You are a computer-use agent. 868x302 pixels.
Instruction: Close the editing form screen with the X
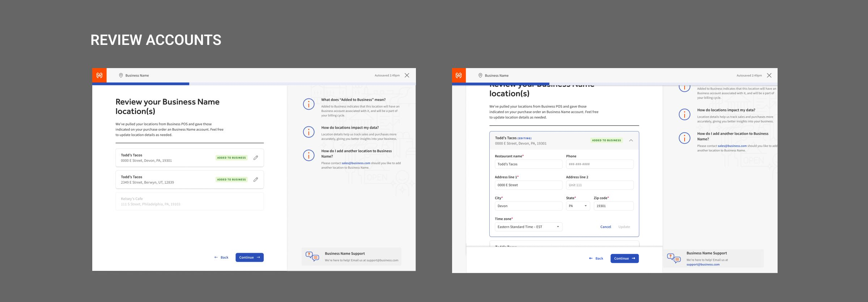tap(769, 75)
